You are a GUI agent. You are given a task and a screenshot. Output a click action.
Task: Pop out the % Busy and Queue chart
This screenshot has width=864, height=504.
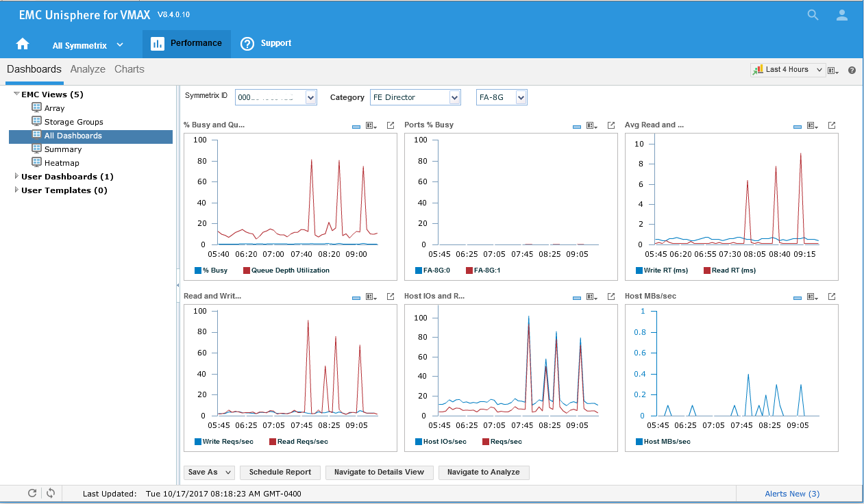pyautogui.click(x=390, y=125)
